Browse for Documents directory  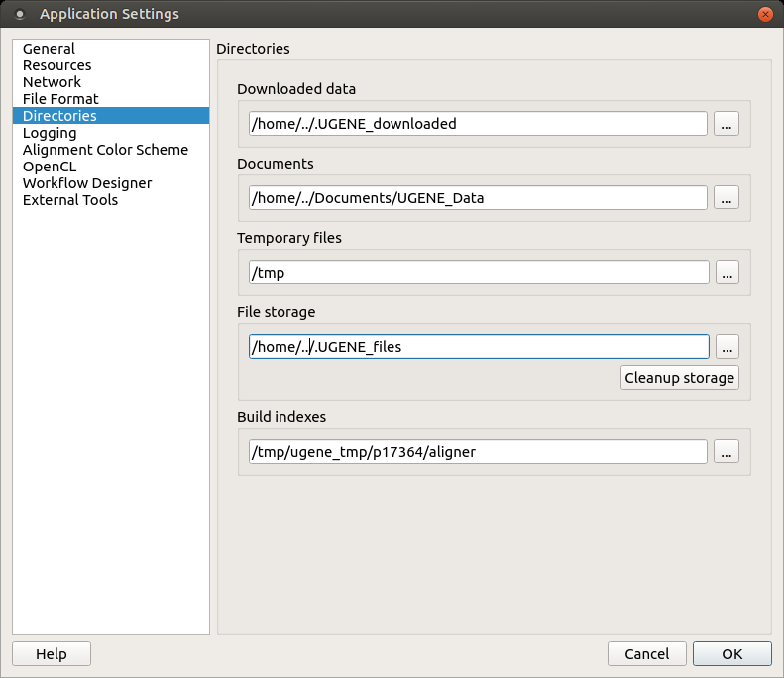point(726,198)
